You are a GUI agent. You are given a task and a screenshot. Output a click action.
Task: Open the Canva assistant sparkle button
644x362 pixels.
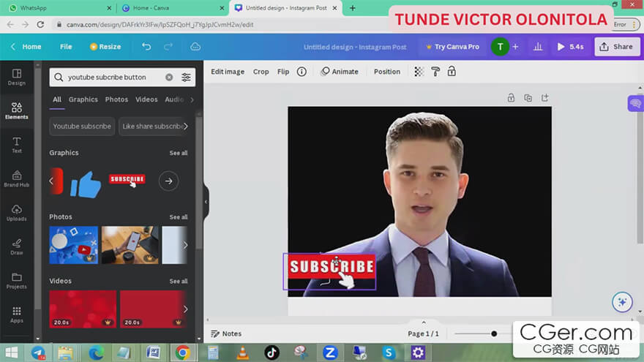[x=622, y=303]
